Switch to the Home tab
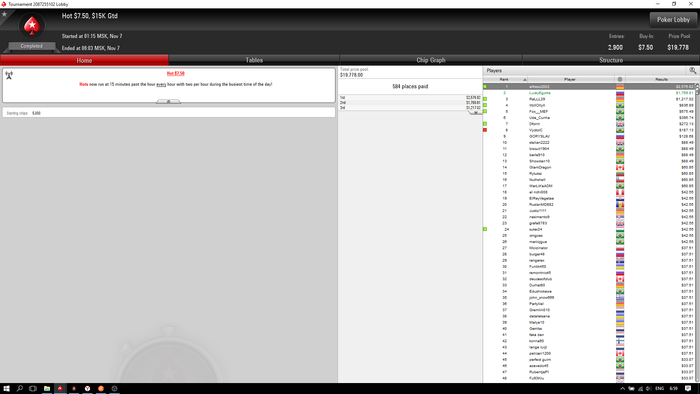This screenshot has height=394, width=700. tap(84, 60)
